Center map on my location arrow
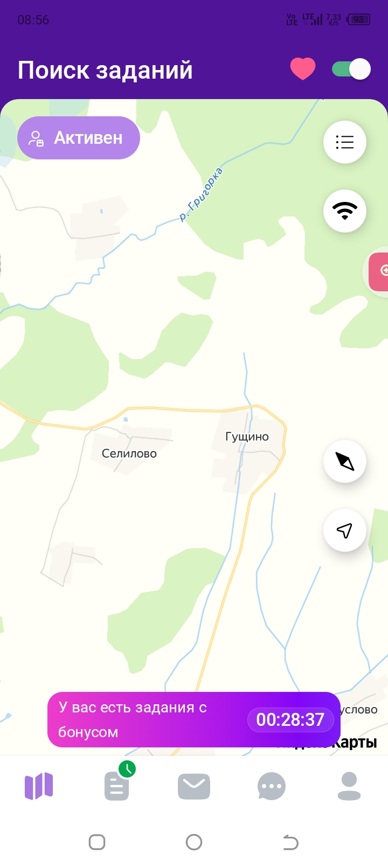This screenshot has height=868, width=388. (345, 530)
